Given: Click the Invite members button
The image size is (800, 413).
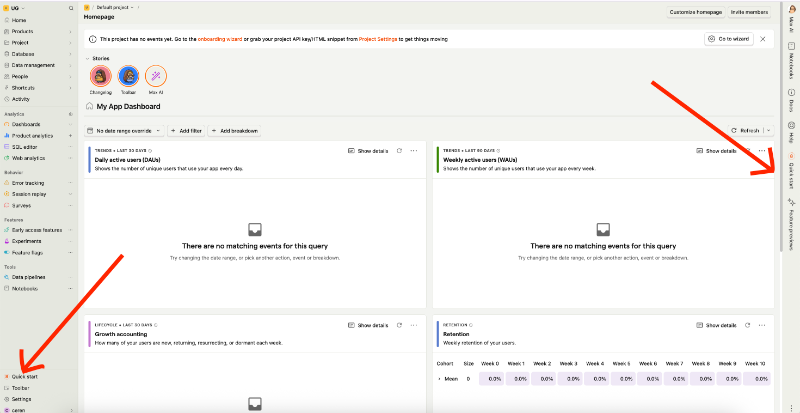Looking at the screenshot, I should pos(749,12).
